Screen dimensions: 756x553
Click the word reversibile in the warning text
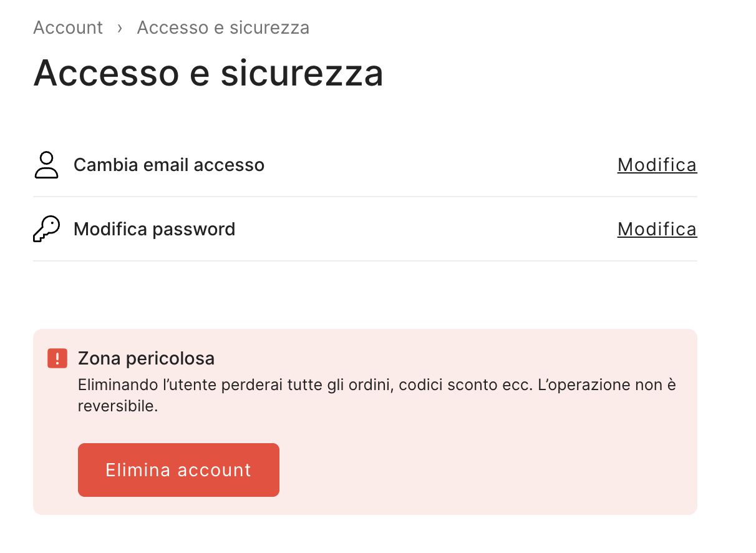click(117, 406)
